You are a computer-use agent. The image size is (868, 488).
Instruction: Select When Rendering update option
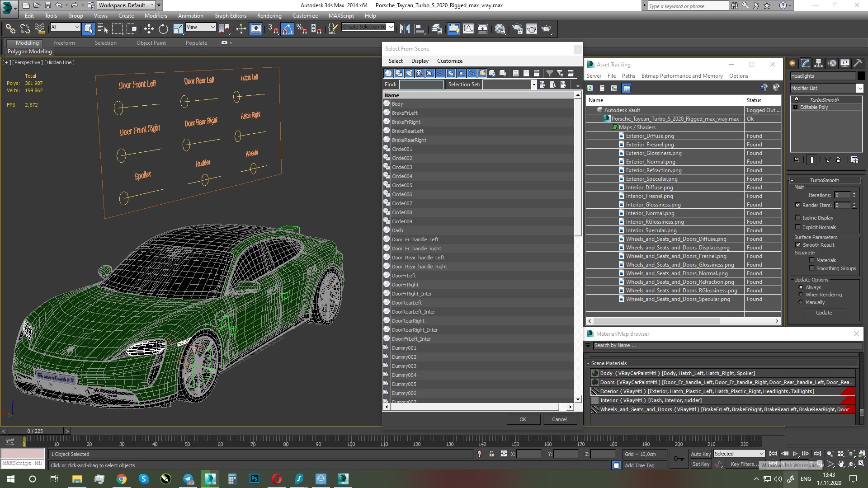[x=801, y=295]
